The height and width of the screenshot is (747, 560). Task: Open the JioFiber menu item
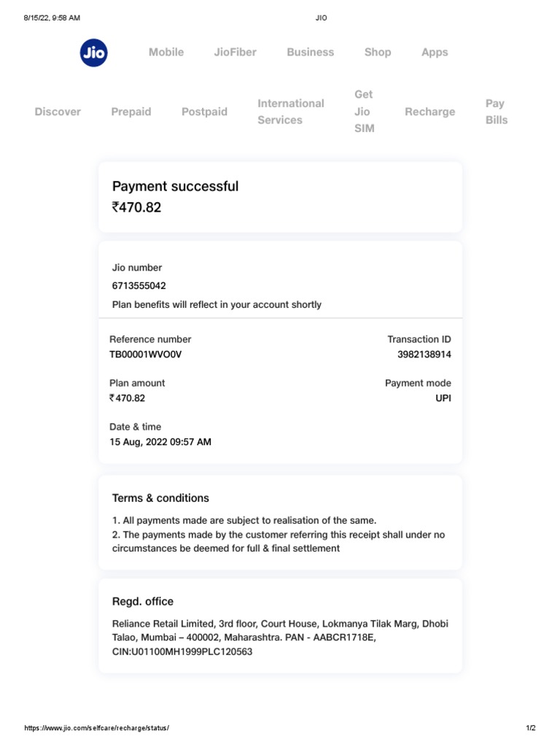(x=235, y=53)
